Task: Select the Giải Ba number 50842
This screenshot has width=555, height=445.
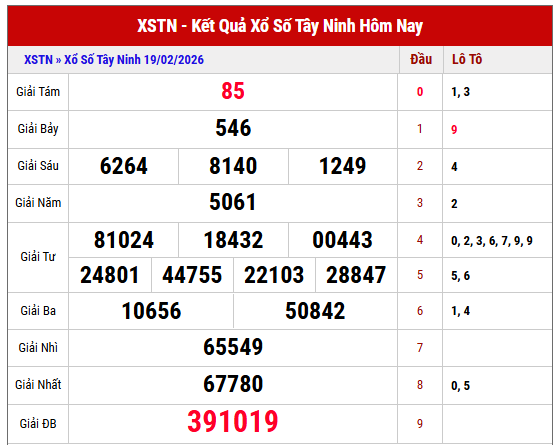Action: (x=315, y=311)
